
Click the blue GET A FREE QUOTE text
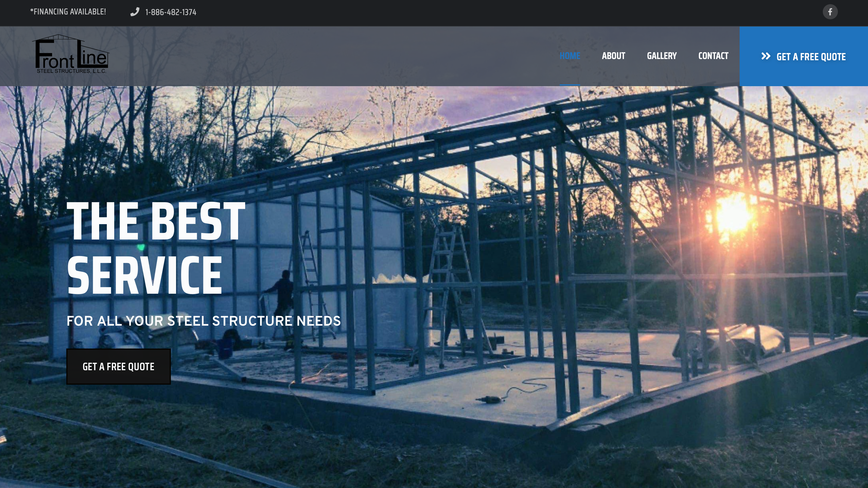point(811,57)
